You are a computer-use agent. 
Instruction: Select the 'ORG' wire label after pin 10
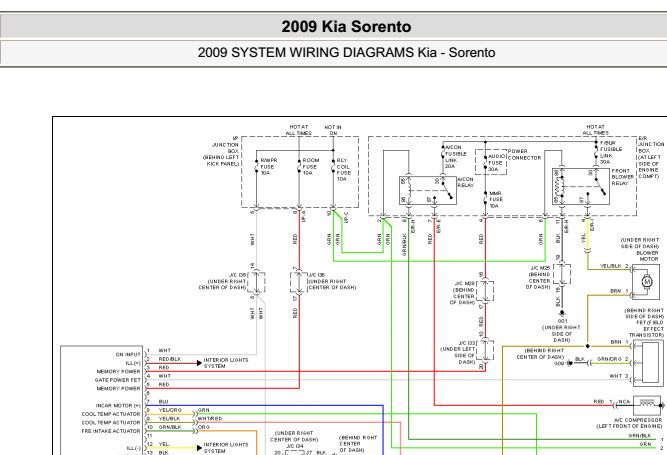(203, 427)
